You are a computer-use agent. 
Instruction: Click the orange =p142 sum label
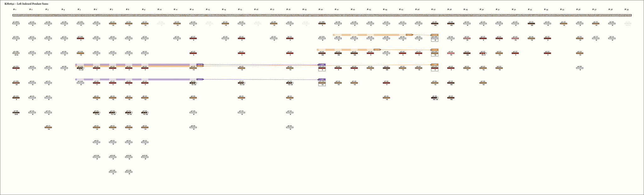click(x=377, y=50)
